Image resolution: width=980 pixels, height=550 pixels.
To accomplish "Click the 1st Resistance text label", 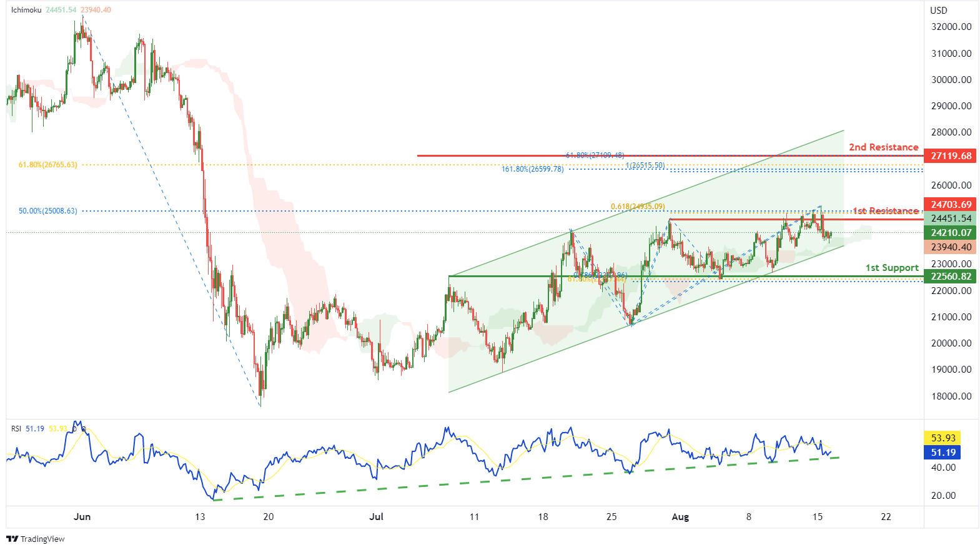I will click(886, 211).
